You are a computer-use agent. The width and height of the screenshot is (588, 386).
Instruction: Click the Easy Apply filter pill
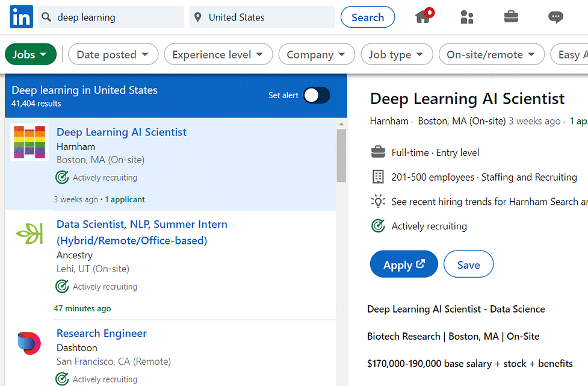tap(569, 54)
